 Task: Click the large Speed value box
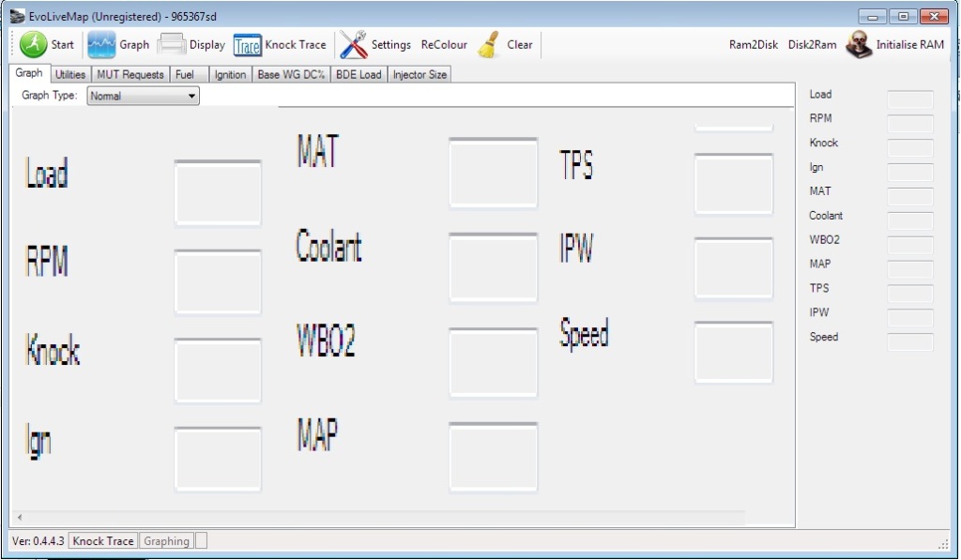pos(734,353)
